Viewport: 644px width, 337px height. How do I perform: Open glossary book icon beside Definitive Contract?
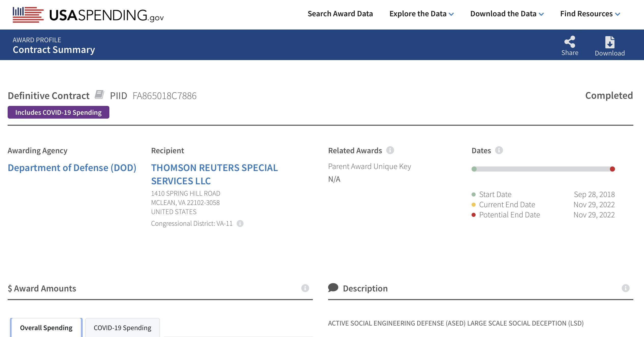(x=99, y=94)
